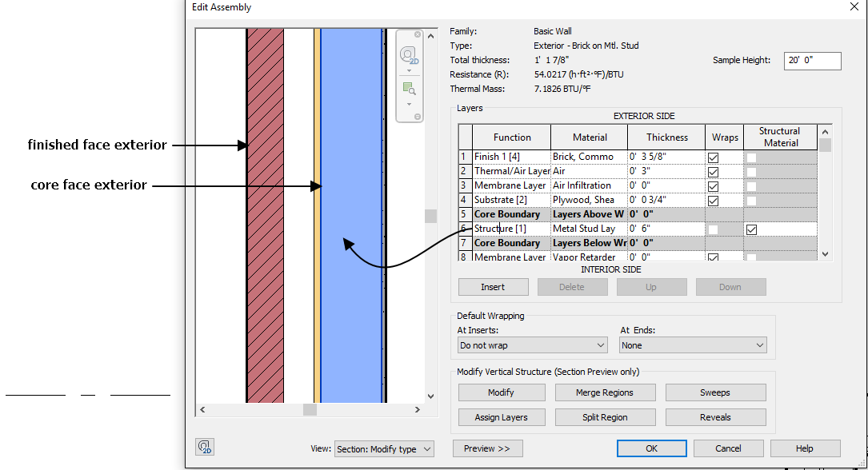
Task: Click the Thermal/Air Layer function cell
Action: pos(511,171)
